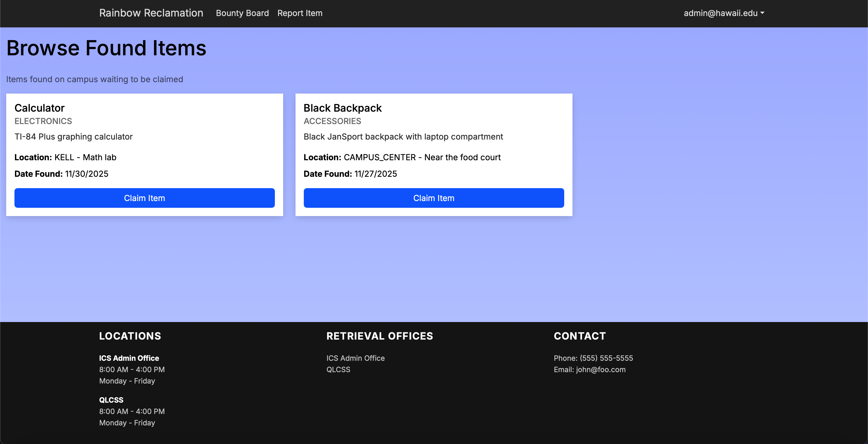This screenshot has height=444, width=868.
Task: Click the ELECTRONICS category label
Action: coord(43,121)
